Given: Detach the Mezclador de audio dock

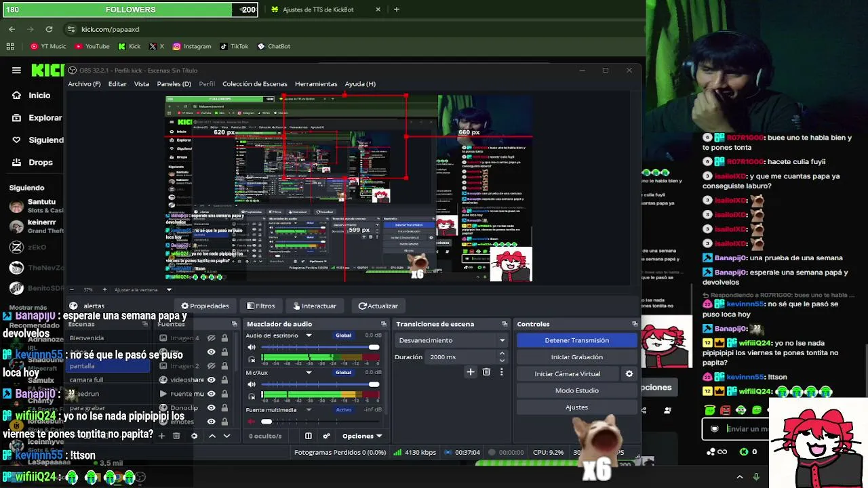Looking at the screenshot, I should (384, 324).
